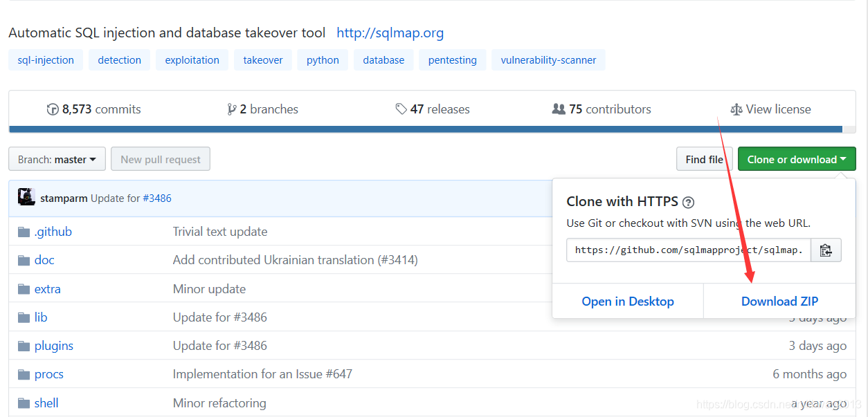The image size is (868, 417).
Task: View the 8,573 commits history
Action: [x=93, y=109]
